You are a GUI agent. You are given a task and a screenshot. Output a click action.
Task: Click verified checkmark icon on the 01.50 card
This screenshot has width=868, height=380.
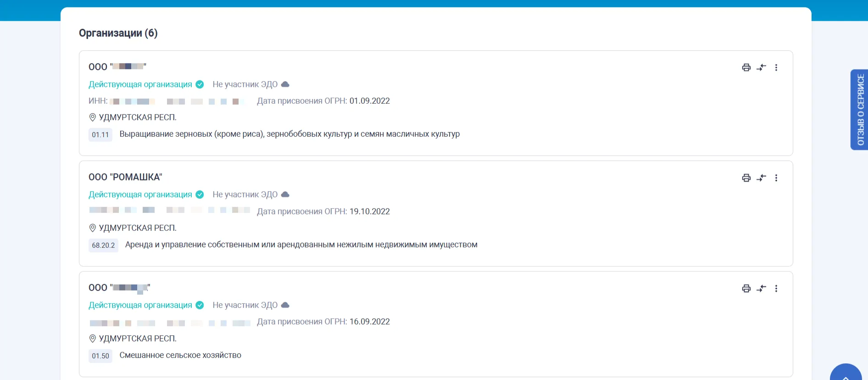point(200,305)
